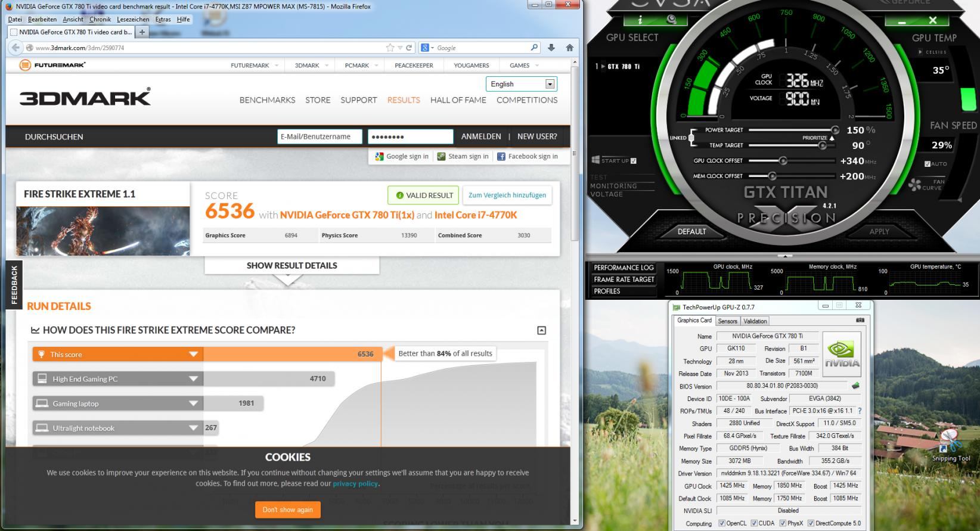The image size is (980, 531).
Task: Toggle OpenCL checkbox in GPU-Z
Action: point(722,523)
